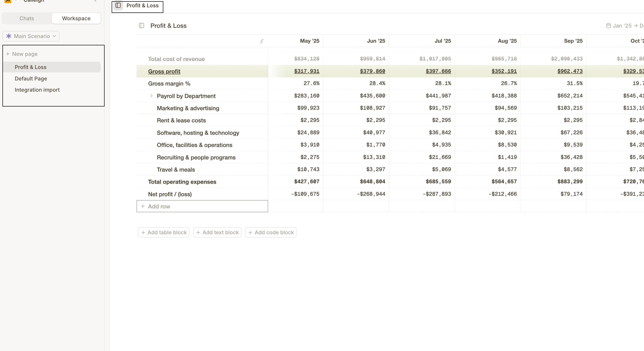Open Profit & Loss page in sidebar
644x351 pixels.
(x=52, y=67)
